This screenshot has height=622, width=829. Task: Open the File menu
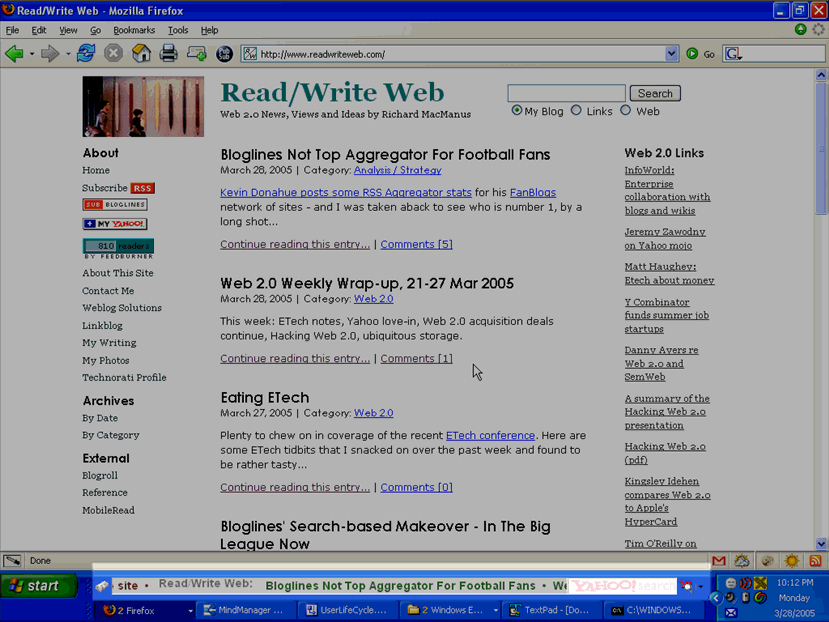pos(12,30)
